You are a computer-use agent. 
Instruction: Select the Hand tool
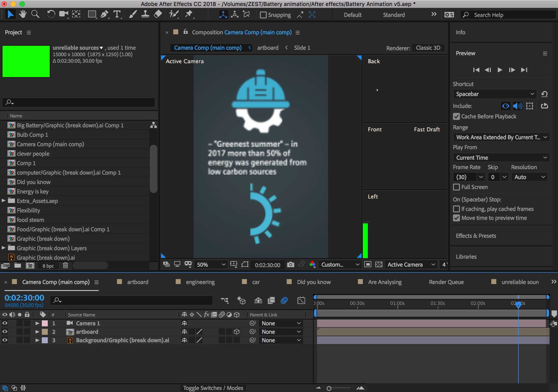[x=23, y=14]
